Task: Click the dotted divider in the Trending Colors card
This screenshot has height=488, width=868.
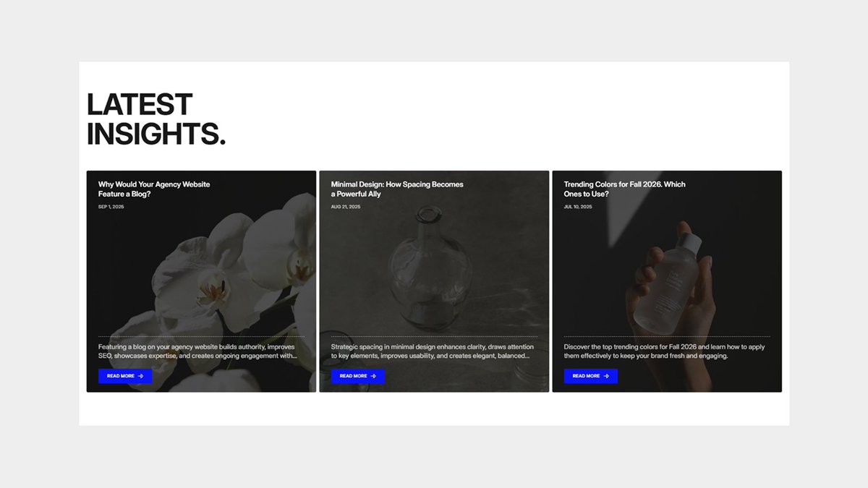Action: coord(667,336)
